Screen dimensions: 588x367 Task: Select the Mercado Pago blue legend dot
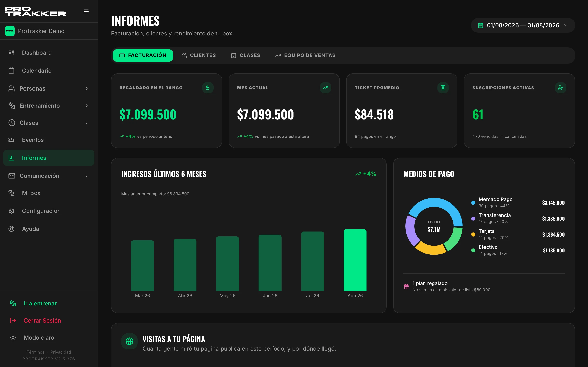473,202
